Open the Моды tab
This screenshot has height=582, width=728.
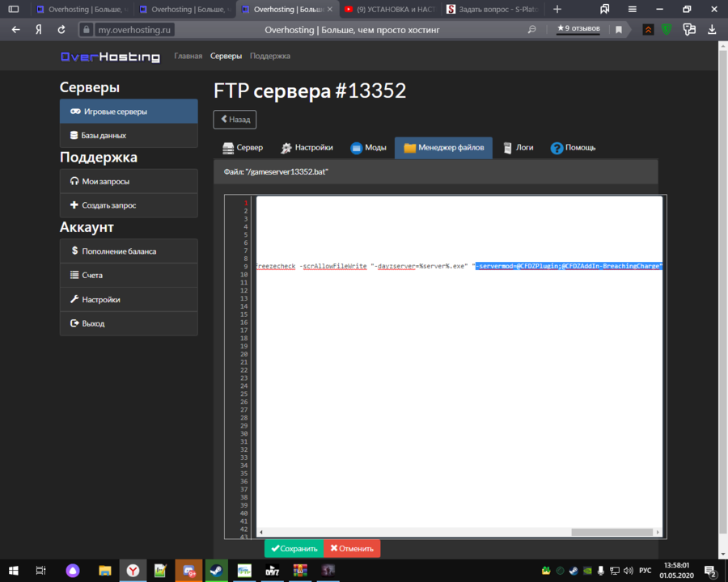pos(369,148)
